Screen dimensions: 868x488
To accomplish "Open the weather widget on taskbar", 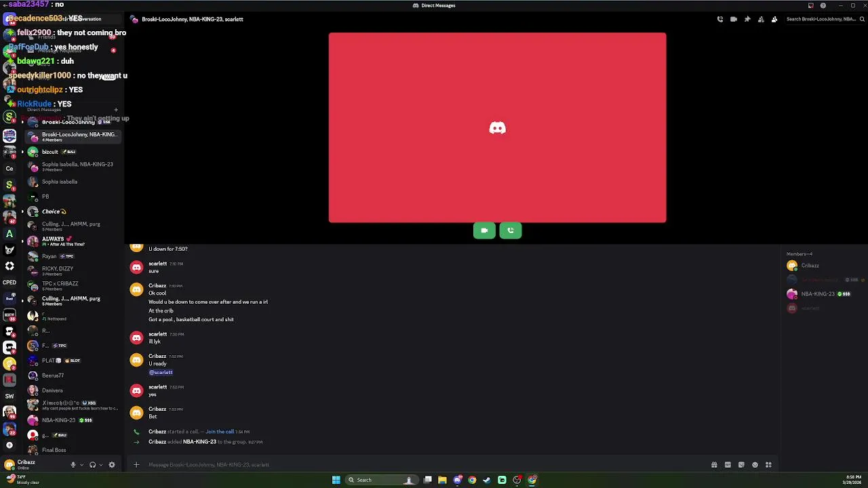I will point(22,480).
